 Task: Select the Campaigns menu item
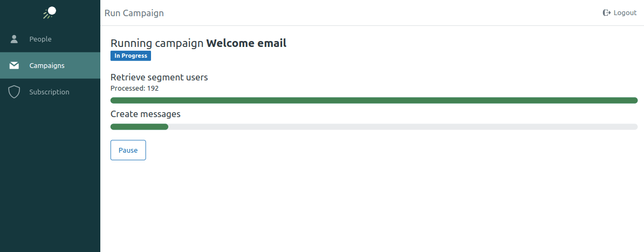click(50, 65)
